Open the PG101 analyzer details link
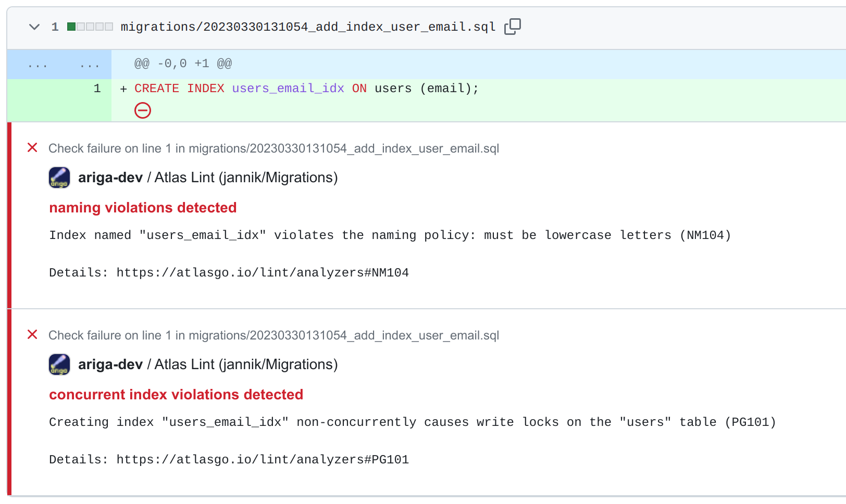Viewport: 846px width, 504px height. 263,459
